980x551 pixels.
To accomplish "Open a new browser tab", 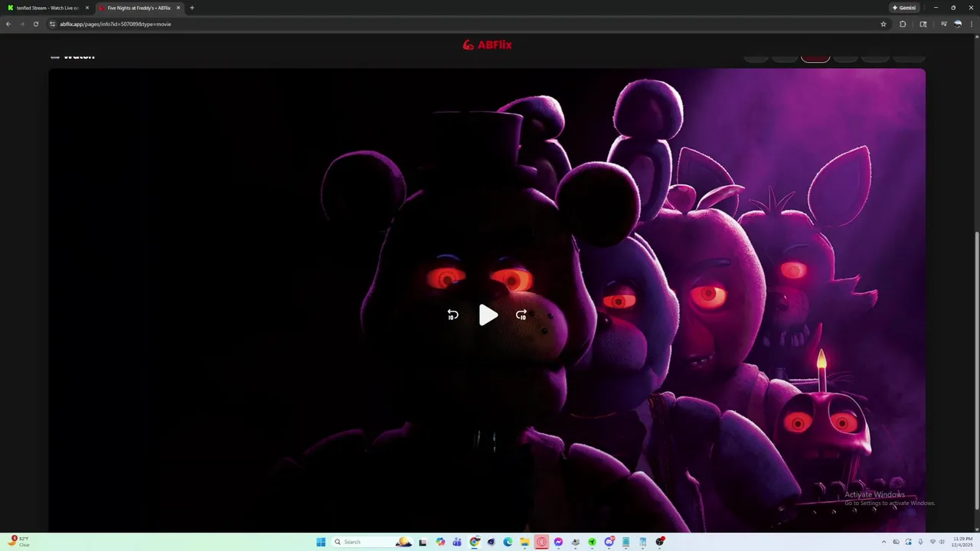I will point(191,8).
